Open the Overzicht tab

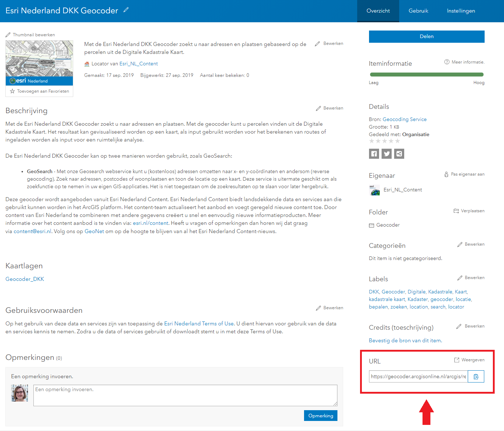tap(378, 11)
